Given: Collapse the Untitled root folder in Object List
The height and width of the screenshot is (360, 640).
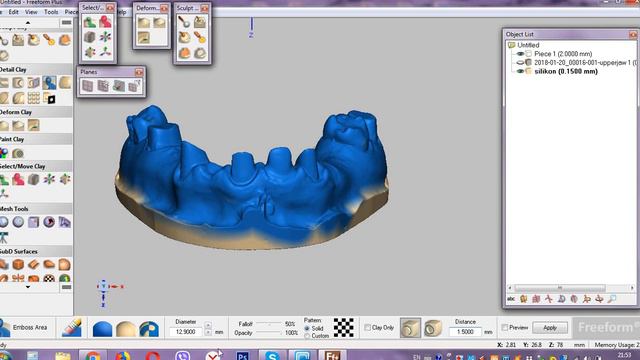Looking at the screenshot, I should coord(511,45).
